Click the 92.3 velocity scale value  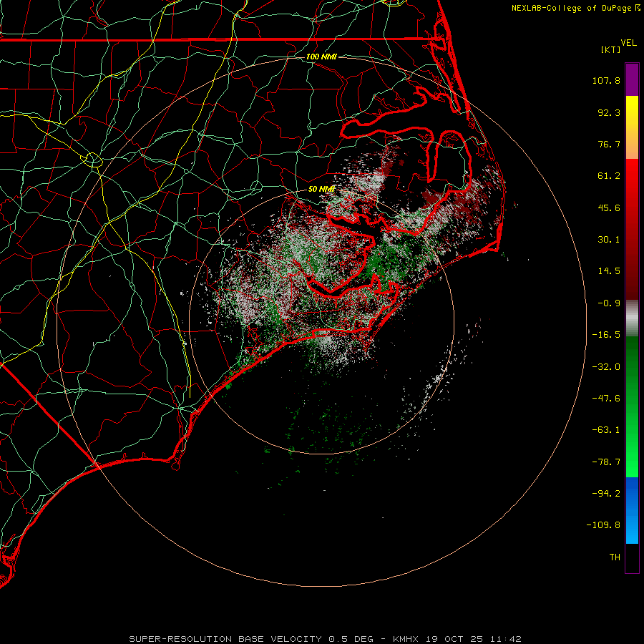609,112
